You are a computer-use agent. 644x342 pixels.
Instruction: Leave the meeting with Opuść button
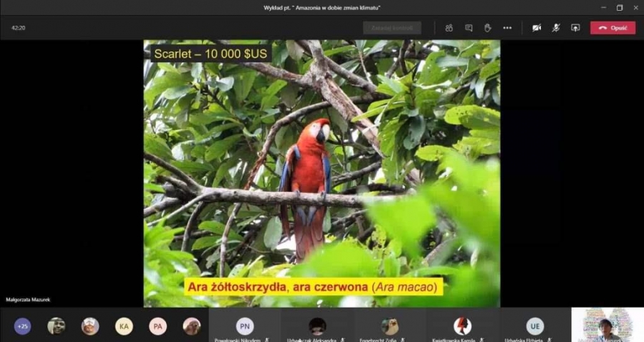tap(613, 28)
